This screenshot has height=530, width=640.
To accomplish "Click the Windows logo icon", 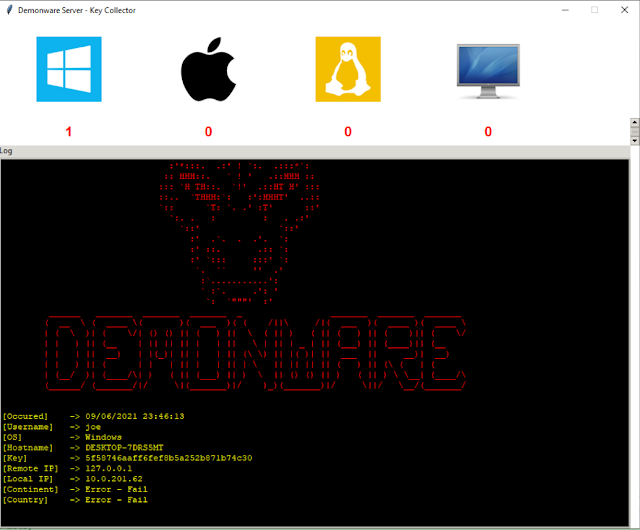I will tap(69, 69).
